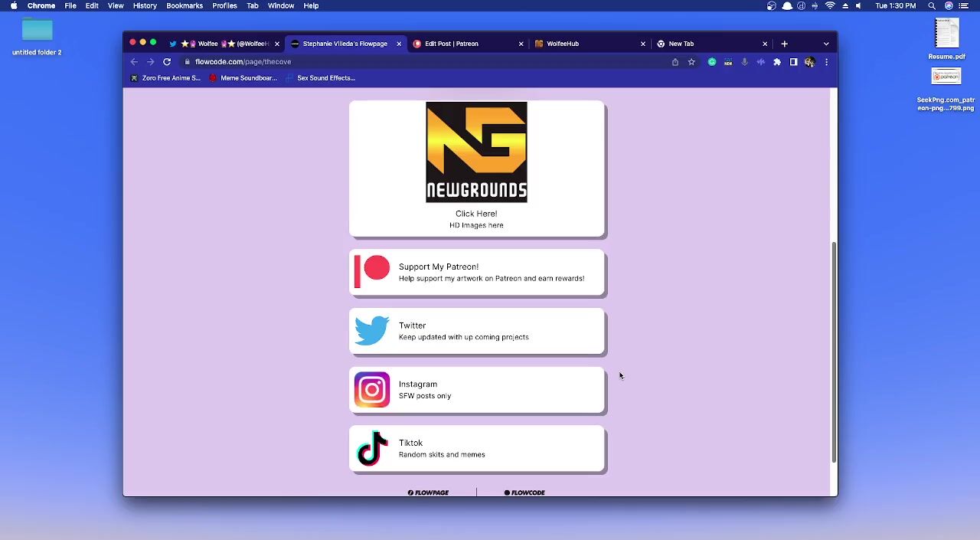Open the Instagram logo icon

pyautogui.click(x=372, y=390)
